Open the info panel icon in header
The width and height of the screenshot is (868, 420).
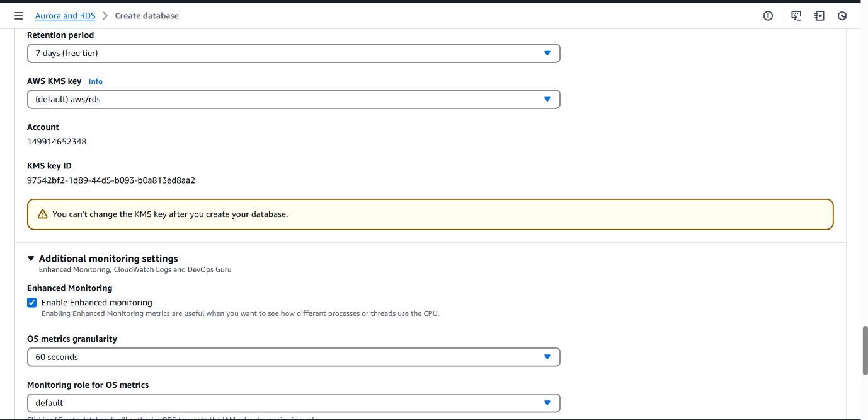[x=768, y=16]
